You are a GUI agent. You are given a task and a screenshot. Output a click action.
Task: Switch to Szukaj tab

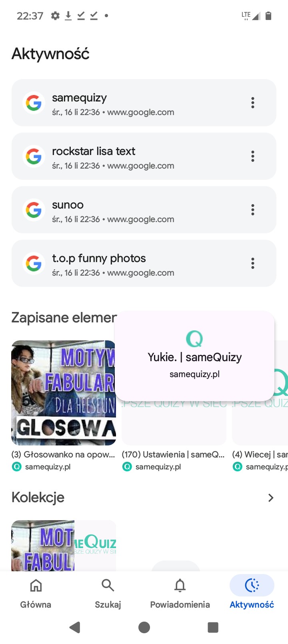tap(108, 593)
